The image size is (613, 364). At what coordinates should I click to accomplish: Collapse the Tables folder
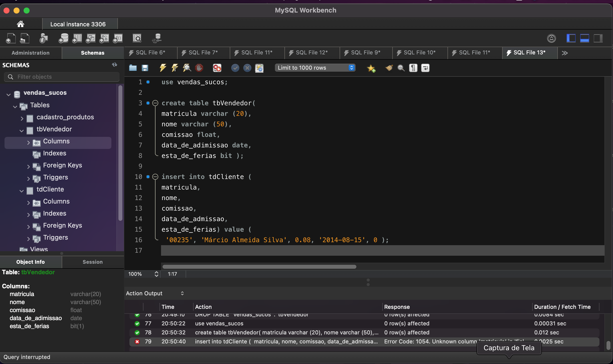[15, 107]
